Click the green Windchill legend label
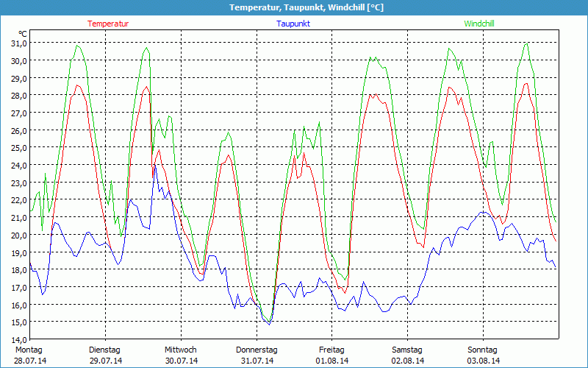The image size is (588, 368). [479, 24]
